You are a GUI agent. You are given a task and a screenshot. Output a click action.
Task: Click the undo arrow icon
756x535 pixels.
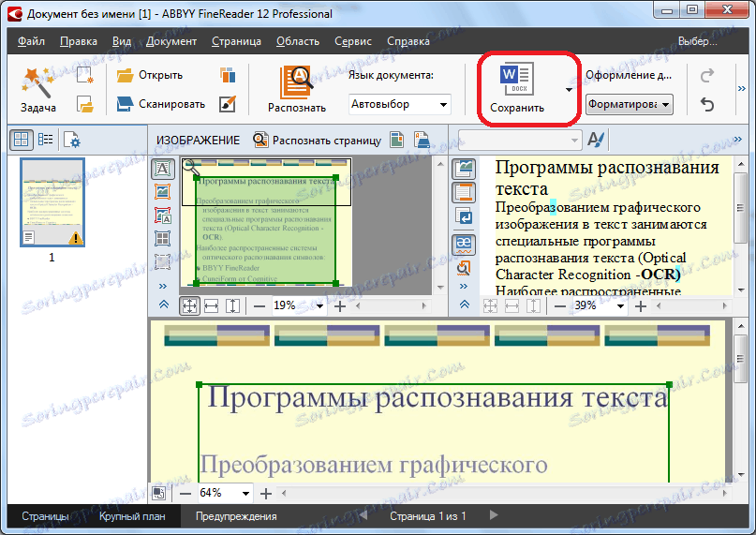click(707, 104)
